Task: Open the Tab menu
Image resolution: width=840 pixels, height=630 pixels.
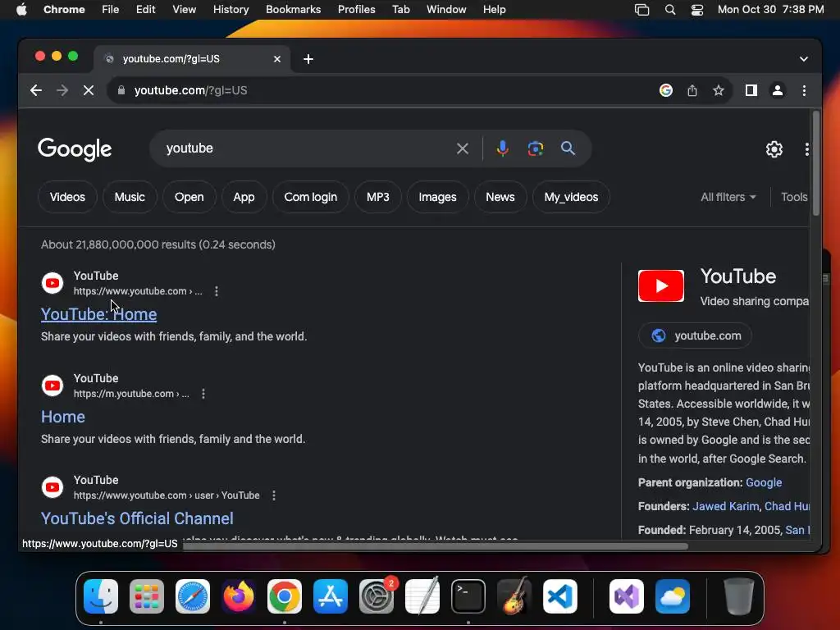Action: [400, 10]
